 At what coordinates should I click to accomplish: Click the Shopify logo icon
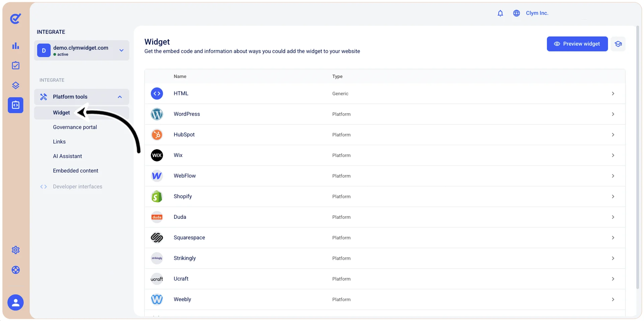[157, 196]
